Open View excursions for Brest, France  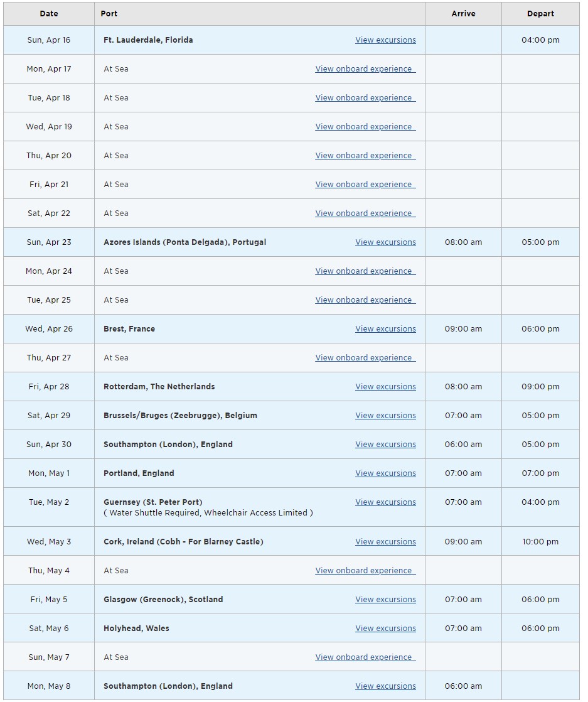coord(385,328)
